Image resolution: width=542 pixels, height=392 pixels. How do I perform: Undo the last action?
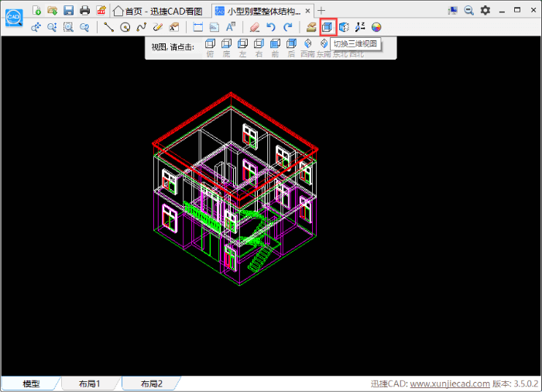point(271,27)
